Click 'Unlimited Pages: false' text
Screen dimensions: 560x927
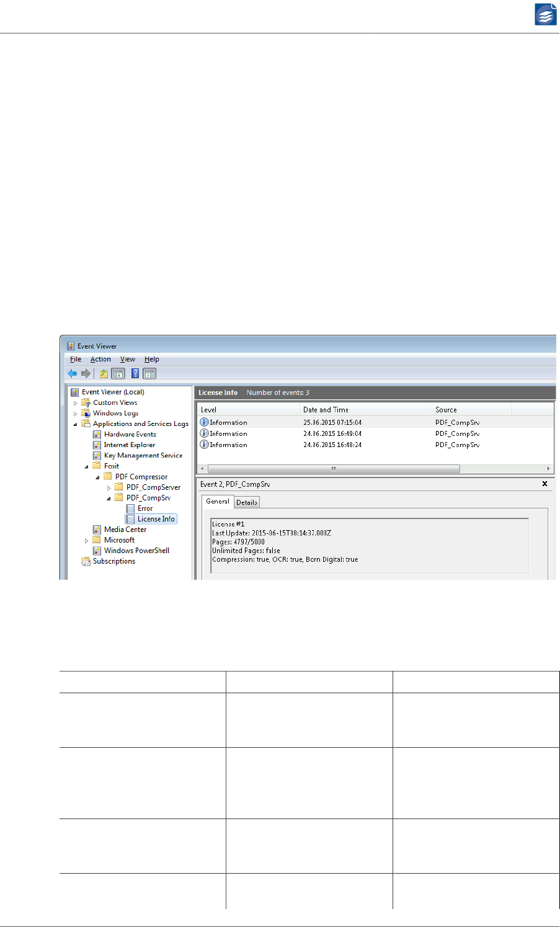point(246,551)
